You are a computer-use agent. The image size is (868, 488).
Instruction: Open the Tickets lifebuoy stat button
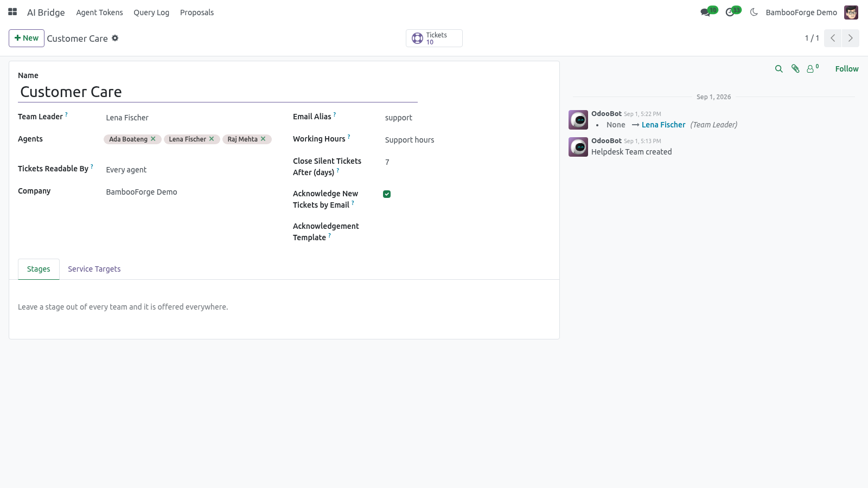434,38
